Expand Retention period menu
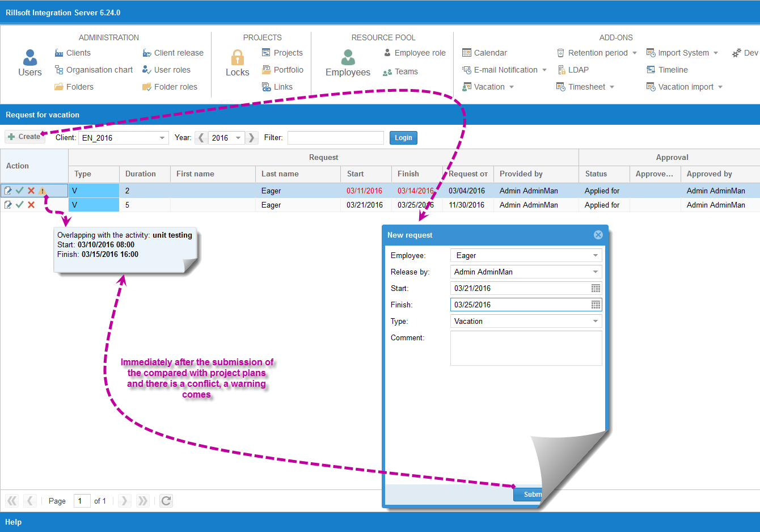Image resolution: width=760 pixels, height=532 pixels. [x=635, y=53]
